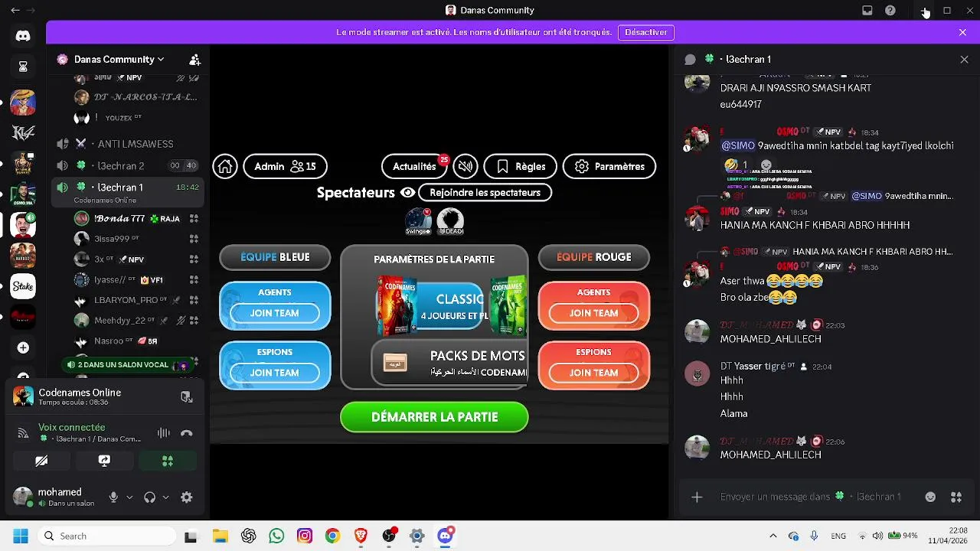Open noise suppression waveform icon
This screenshot has height=551, width=980.
point(163,433)
